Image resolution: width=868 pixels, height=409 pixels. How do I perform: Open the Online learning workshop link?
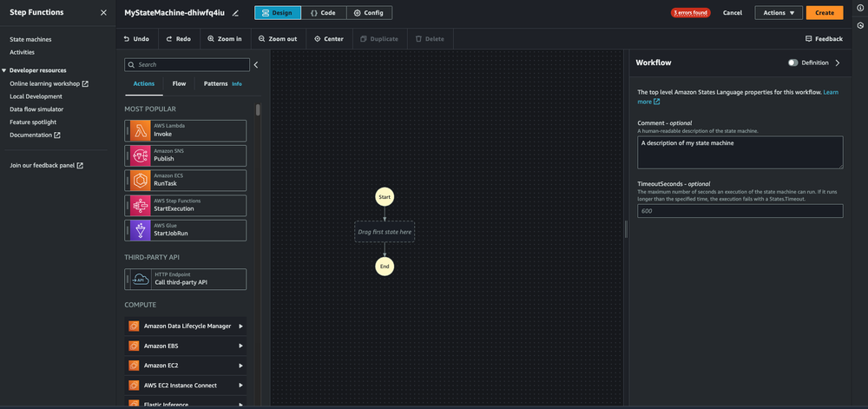coord(49,83)
